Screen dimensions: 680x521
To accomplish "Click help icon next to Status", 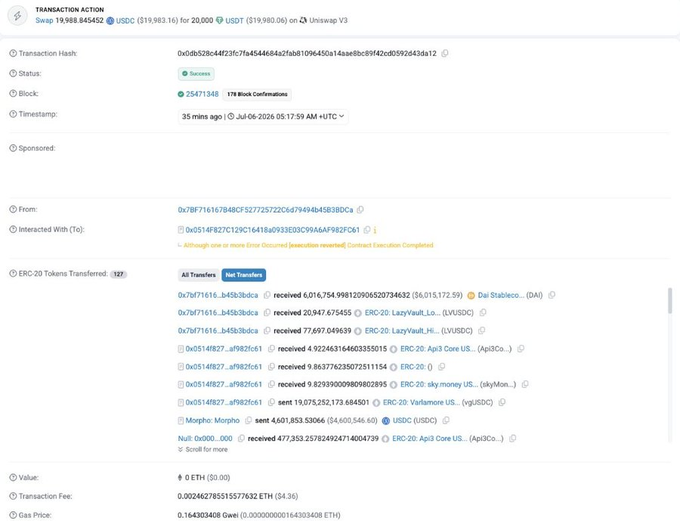I will (13, 73).
